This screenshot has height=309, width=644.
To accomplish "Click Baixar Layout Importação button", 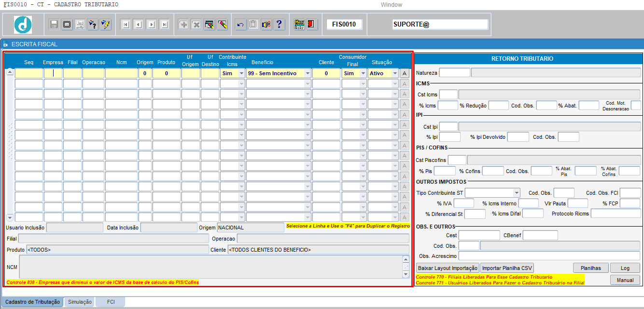I will [448, 268].
